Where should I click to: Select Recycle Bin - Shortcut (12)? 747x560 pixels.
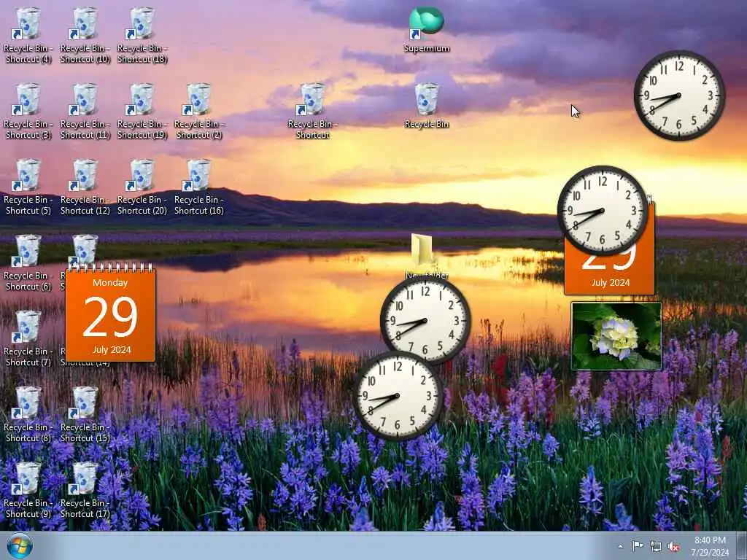[x=85, y=187]
